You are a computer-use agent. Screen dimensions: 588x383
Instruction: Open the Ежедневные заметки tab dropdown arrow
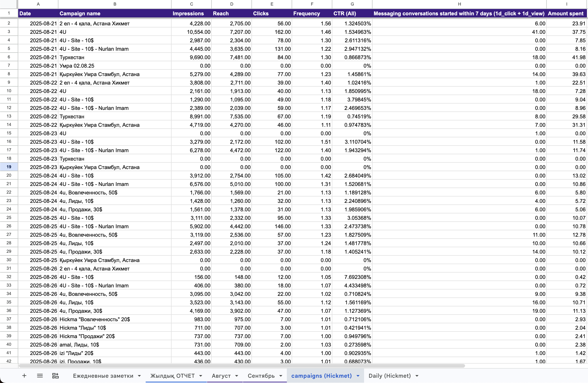(139, 376)
